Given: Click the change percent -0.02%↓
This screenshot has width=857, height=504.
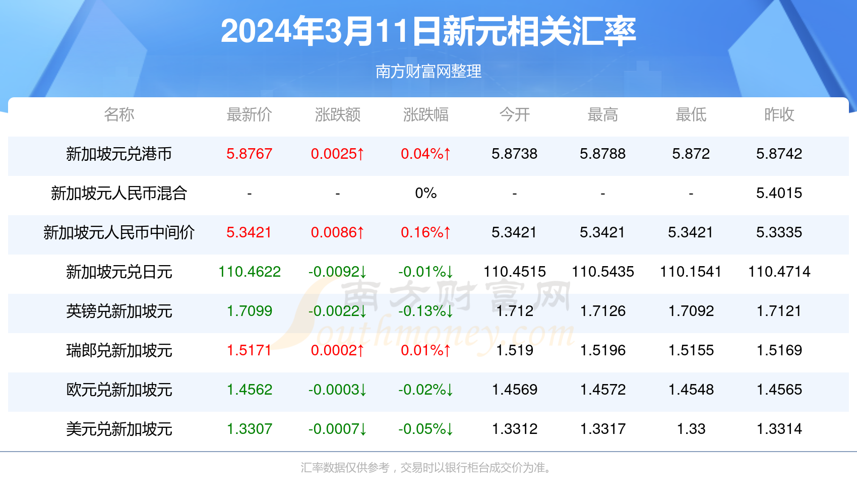Looking at the screenshot, I should (x=426, y=390).
